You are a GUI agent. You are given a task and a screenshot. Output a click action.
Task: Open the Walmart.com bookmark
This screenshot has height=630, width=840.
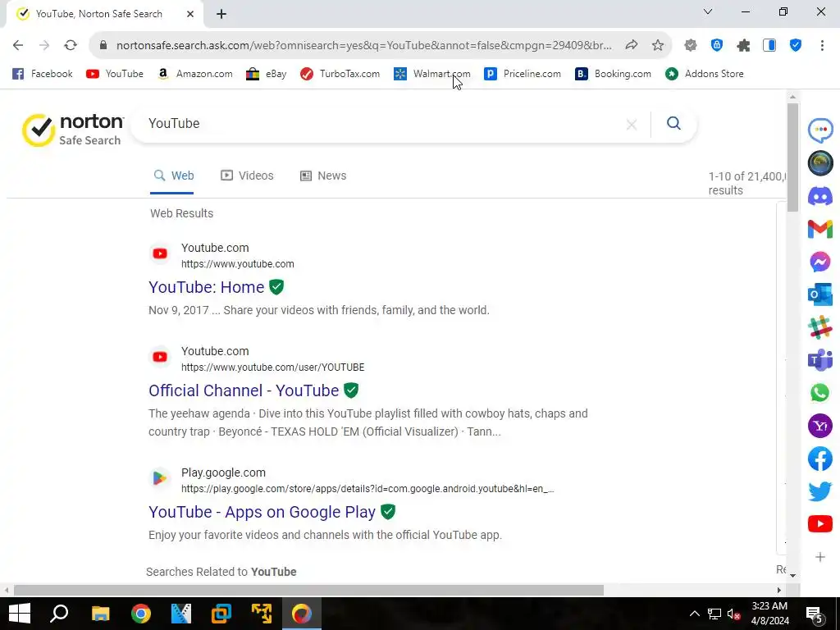(431, 74)
